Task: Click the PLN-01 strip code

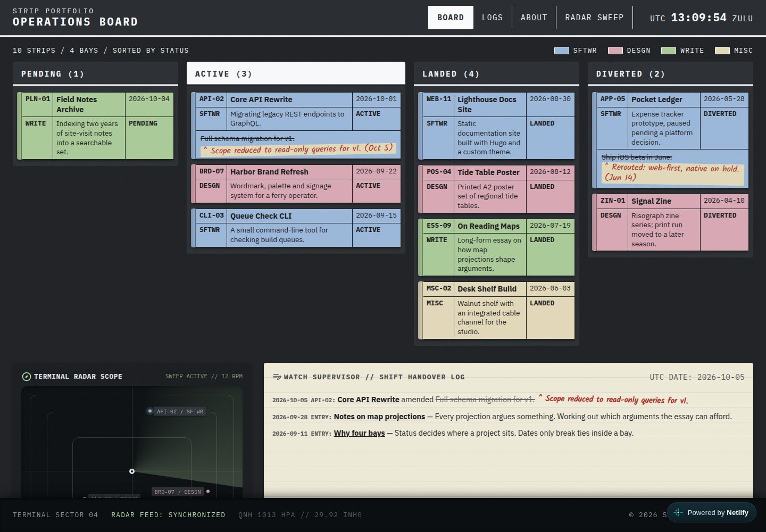Action: pos(38,99)
